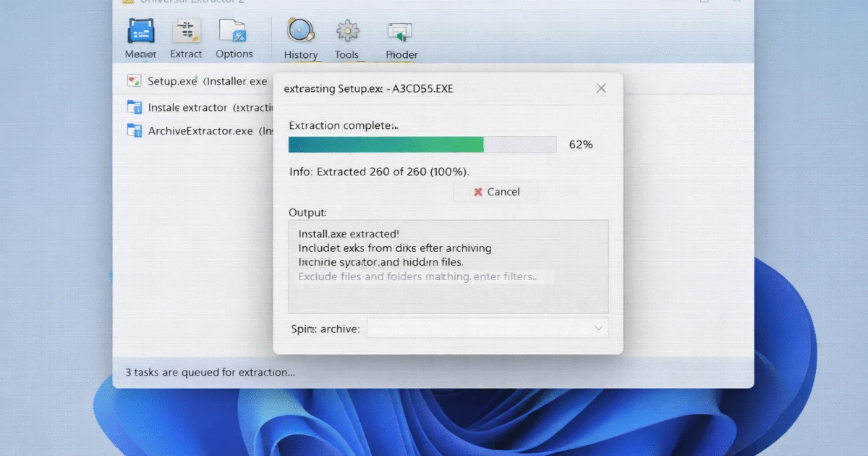
Task: Click 'Extraction complete' status text
Action: (x=344, y=125)
